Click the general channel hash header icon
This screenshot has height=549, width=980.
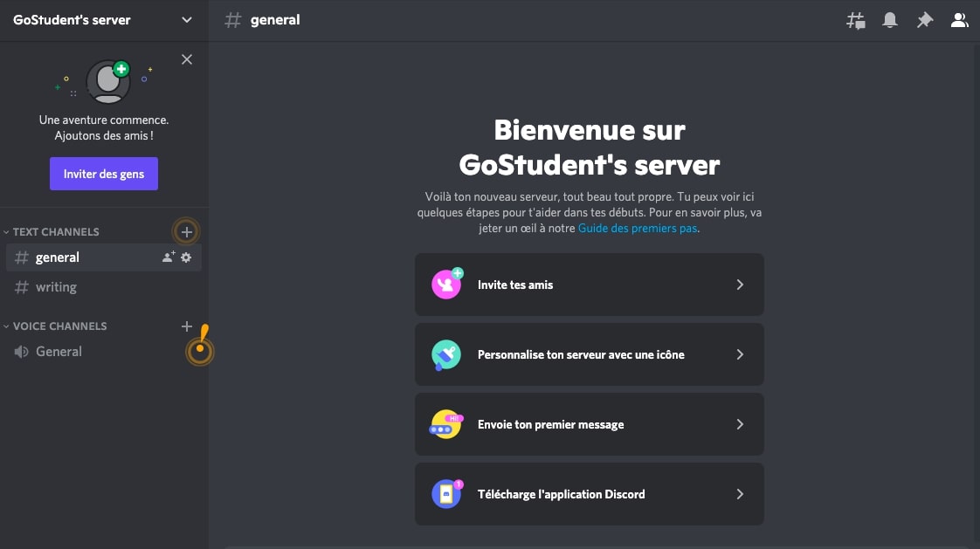tap(233, 20)
